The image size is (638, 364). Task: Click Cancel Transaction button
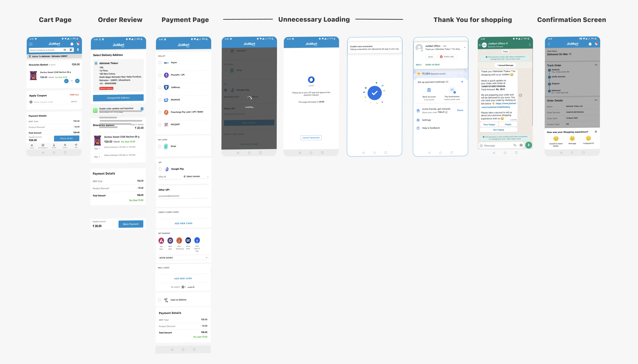point(311,138)
